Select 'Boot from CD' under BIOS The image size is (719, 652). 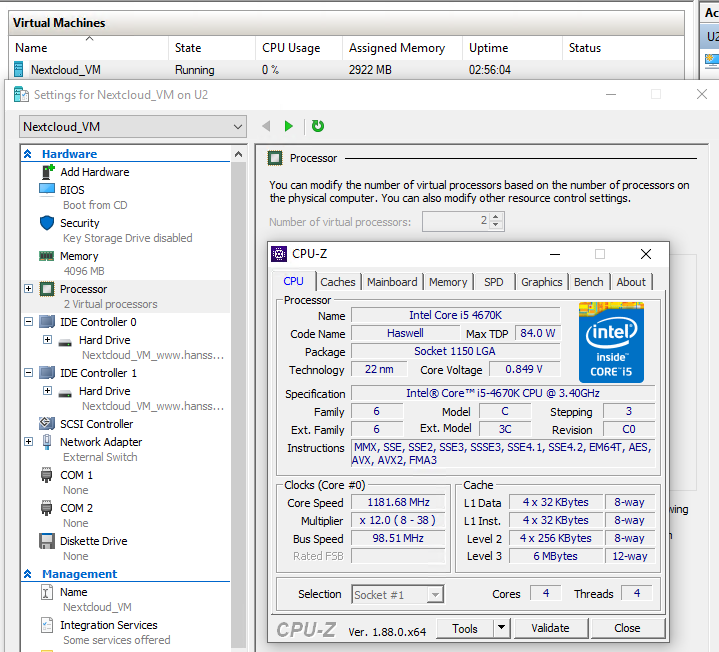(95, 205)
